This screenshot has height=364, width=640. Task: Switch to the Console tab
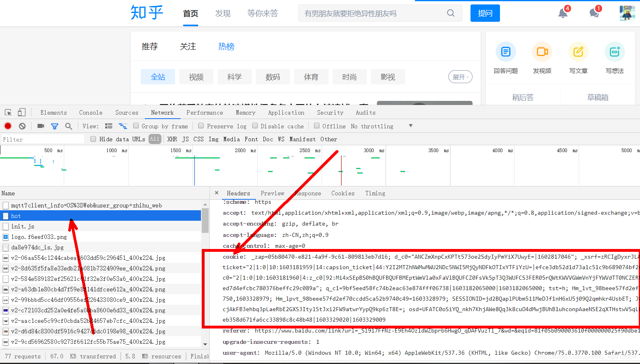point(91,113)
